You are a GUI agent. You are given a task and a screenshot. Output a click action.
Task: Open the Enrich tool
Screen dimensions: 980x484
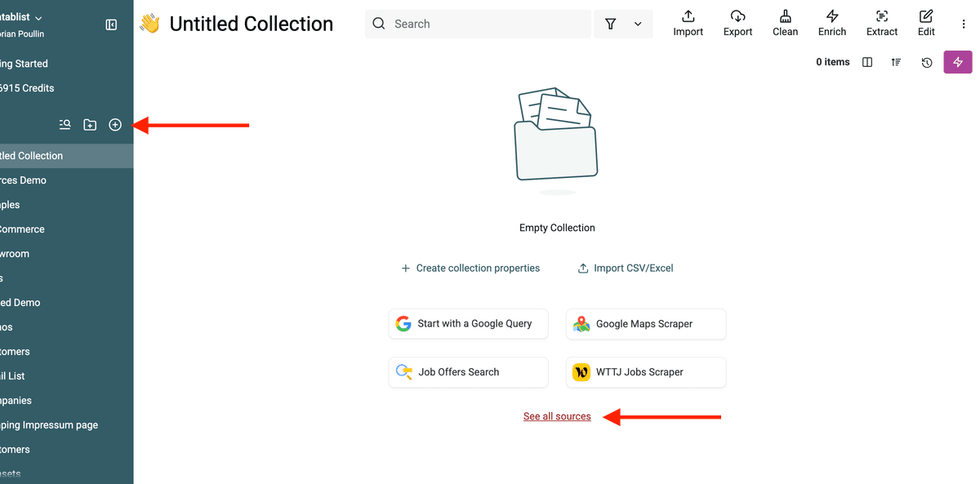tap(832, 23)
